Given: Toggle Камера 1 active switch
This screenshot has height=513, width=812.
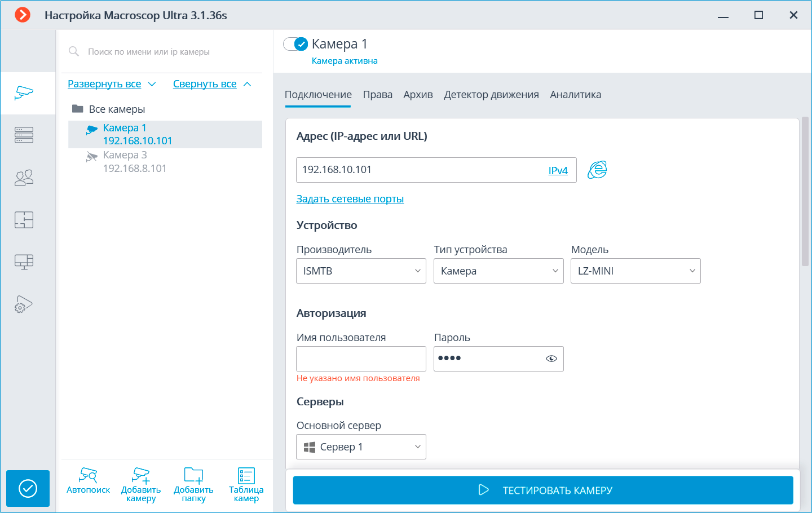Looking at the screenshot, I should click(x=295, y=44).
